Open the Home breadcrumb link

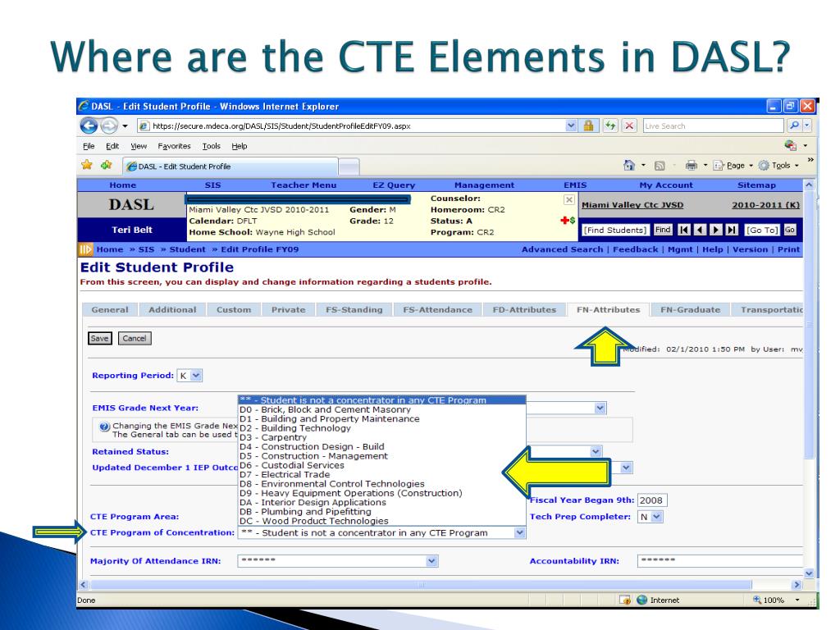tap(110, 249)
